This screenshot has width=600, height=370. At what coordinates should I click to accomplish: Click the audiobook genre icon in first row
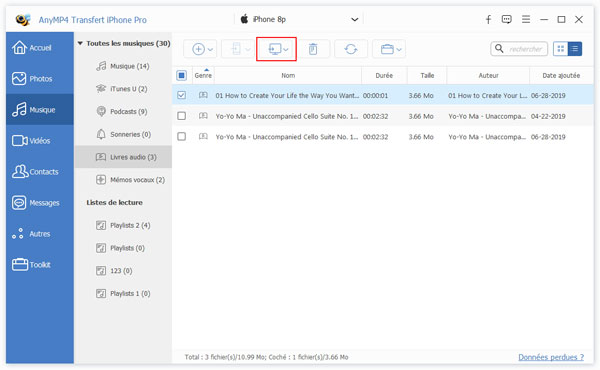click(x=203, y=95)
